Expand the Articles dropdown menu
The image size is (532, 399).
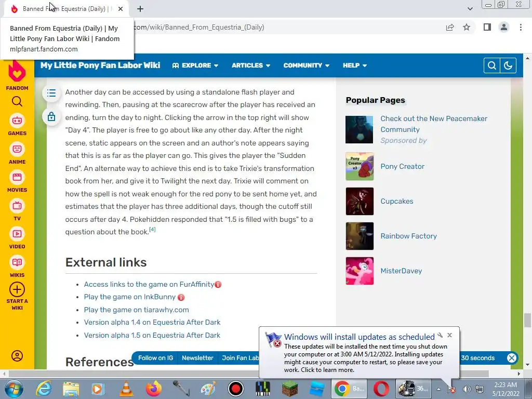(x=251, y=65)
